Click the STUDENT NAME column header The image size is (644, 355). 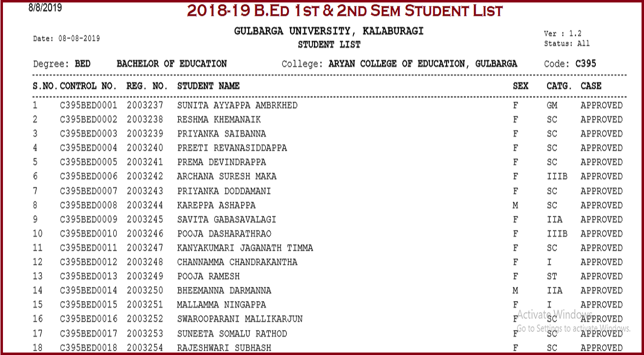pos(208,86)
